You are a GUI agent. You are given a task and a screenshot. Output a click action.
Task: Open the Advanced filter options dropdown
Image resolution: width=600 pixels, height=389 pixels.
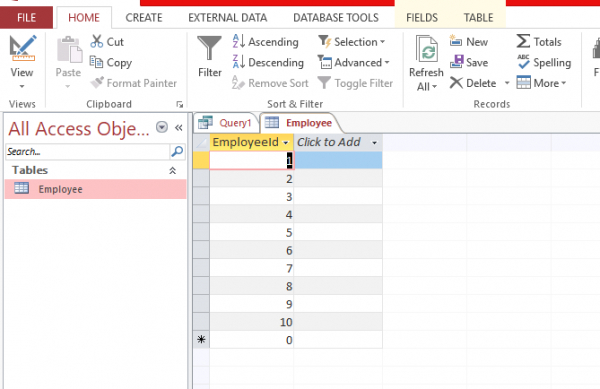(354, 62)
